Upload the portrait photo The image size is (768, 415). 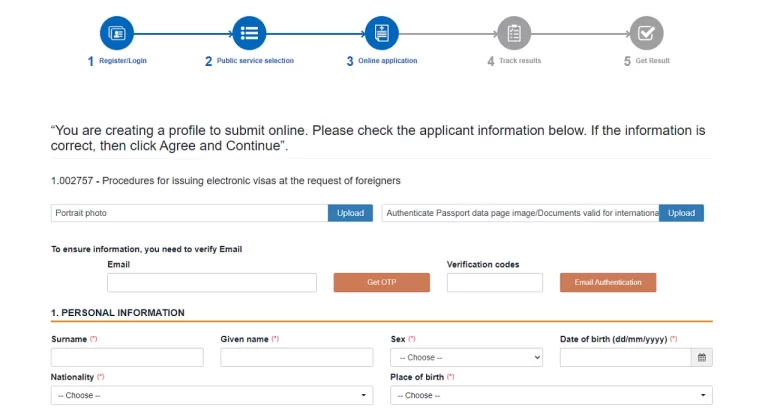click(350, 213)
